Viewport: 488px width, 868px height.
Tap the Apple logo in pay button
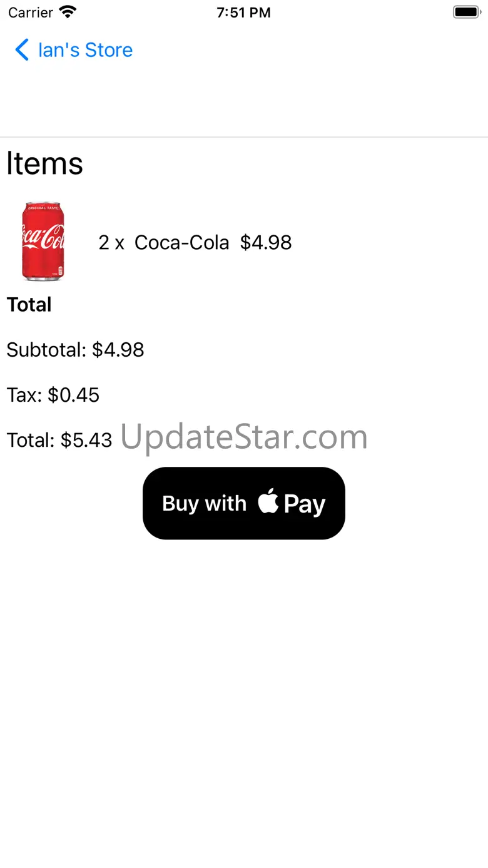(268, 501)
